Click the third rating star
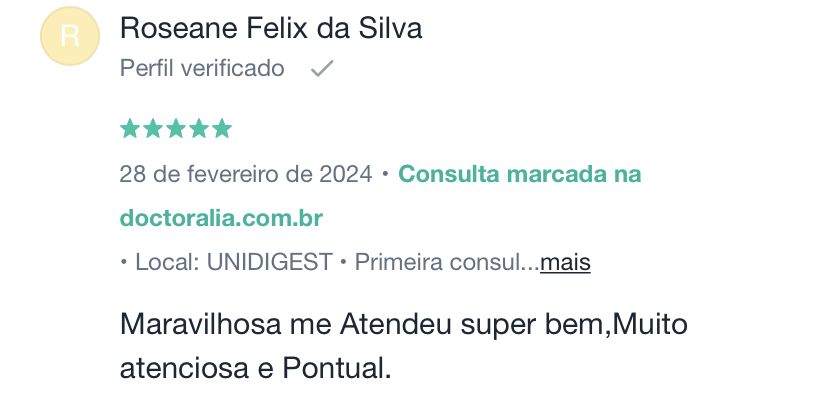This screenshot has width=828, height=416. pyautogui.click(x=176, y=128)
